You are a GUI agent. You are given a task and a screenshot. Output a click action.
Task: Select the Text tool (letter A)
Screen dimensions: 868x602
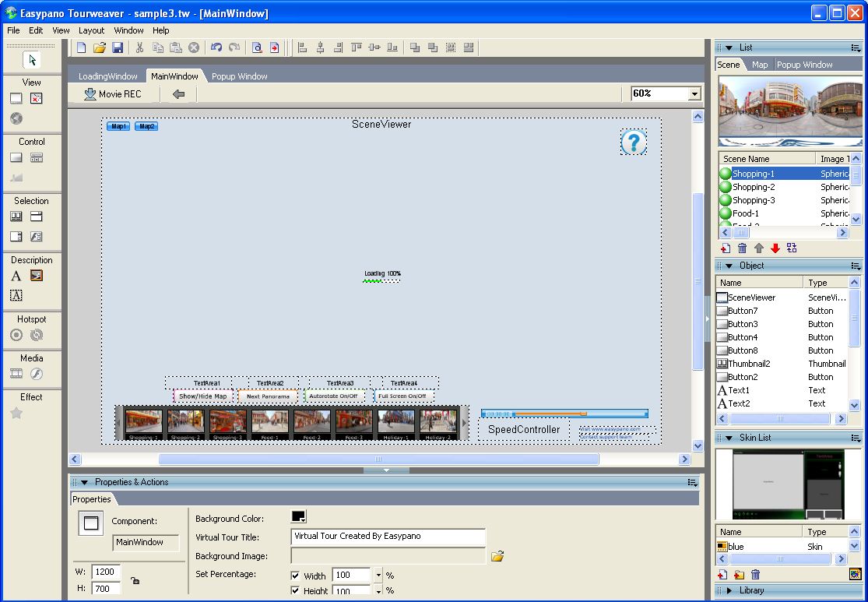[16, 276]
